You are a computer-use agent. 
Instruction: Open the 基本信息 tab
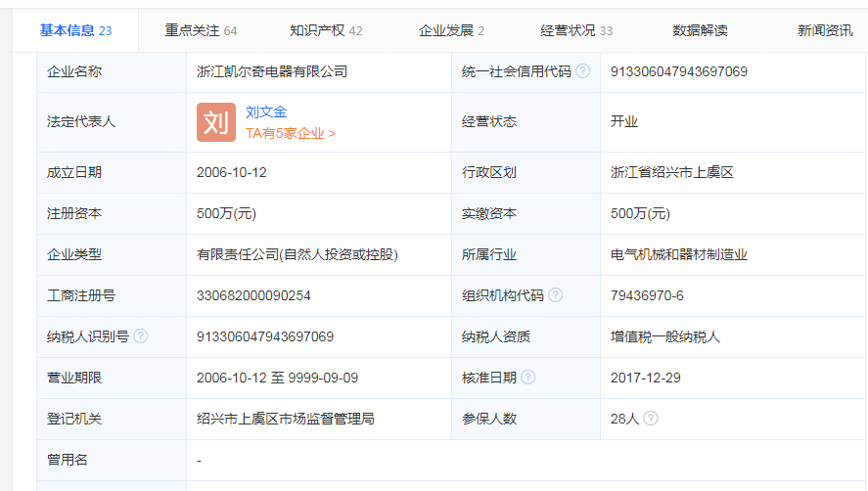75,30
